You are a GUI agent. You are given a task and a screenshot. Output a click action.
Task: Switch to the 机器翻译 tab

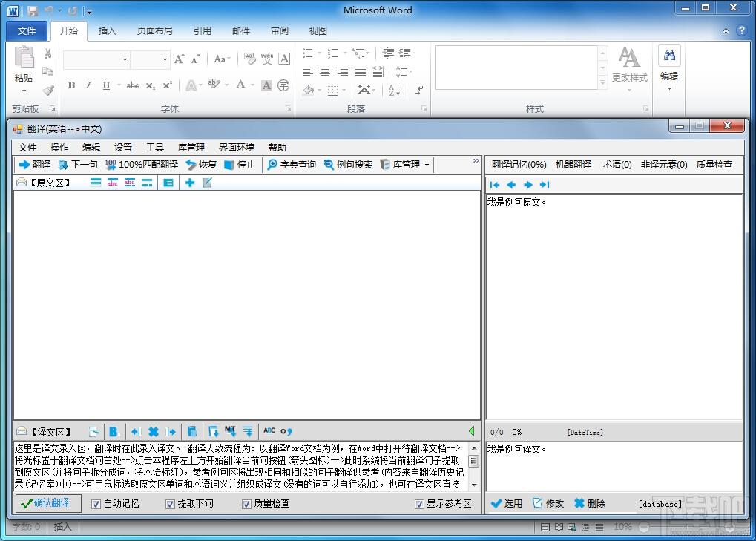(573, 165)
